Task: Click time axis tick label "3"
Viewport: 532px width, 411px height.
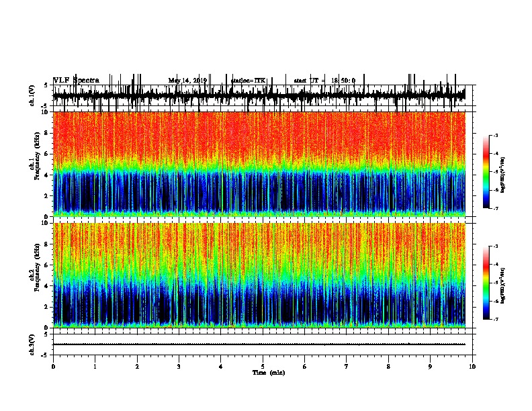Action: tap(179, 367)
